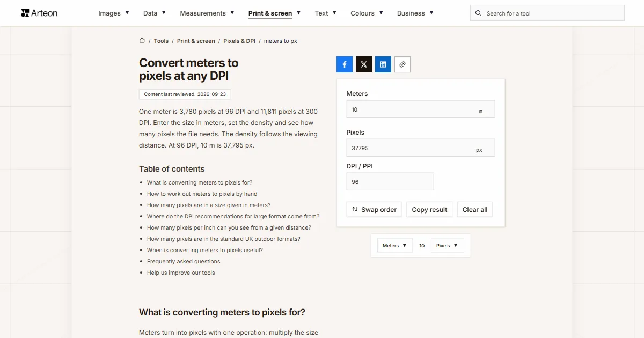Click the 'meters to px' breadcrumb text
Screen dimensions: 644x338
pos(281,41)
